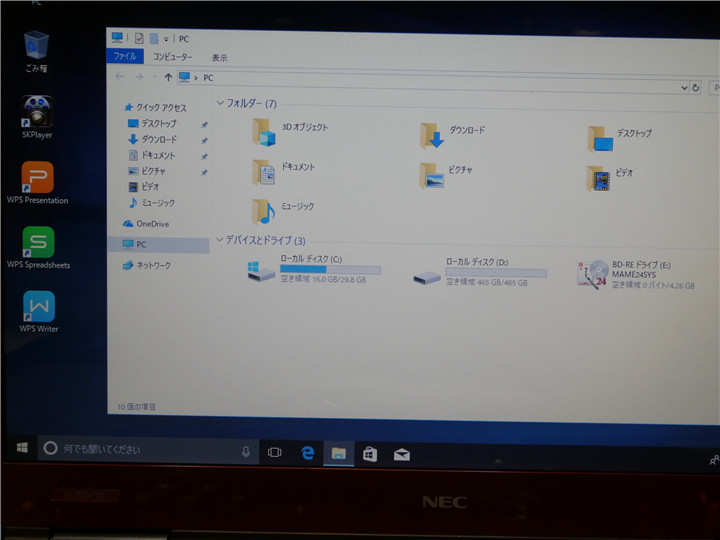Open Microsoft Store from taskbar
The height and width of the screenshot is (540, 720).
click(x=370, y=455)
